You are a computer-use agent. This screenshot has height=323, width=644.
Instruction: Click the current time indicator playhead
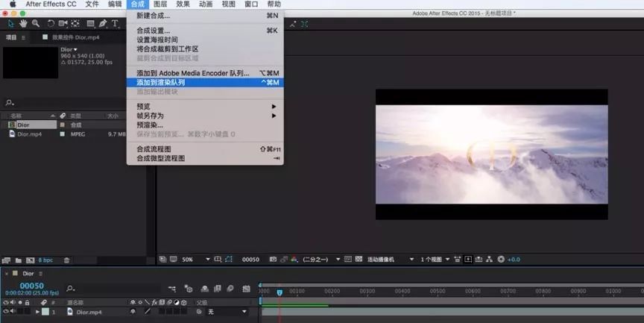click(x=280, y=291)
